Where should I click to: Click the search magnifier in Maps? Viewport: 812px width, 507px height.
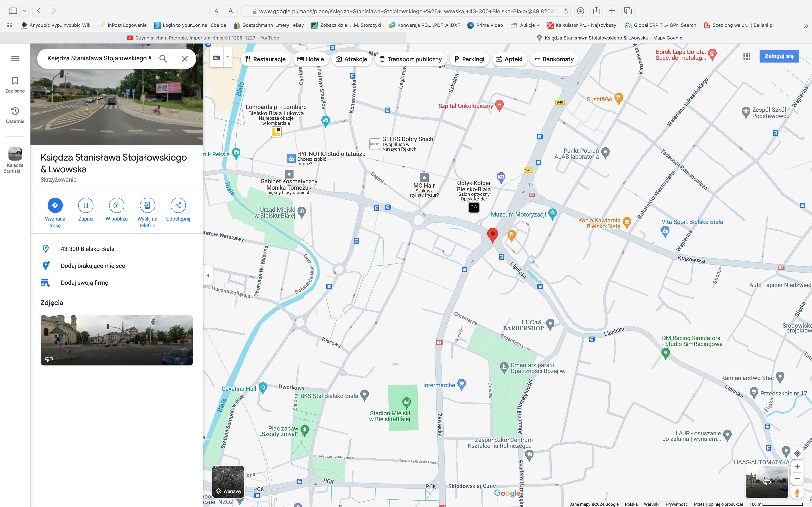163,59
